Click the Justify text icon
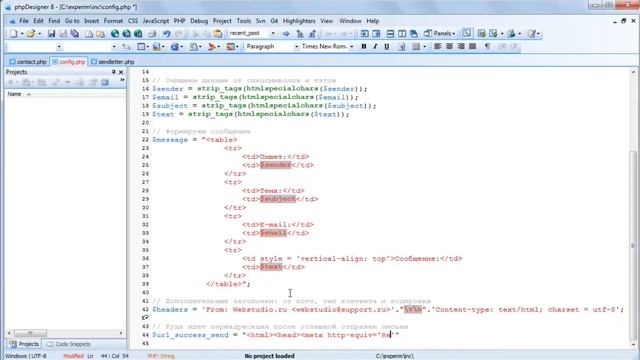 click(473, 47)
